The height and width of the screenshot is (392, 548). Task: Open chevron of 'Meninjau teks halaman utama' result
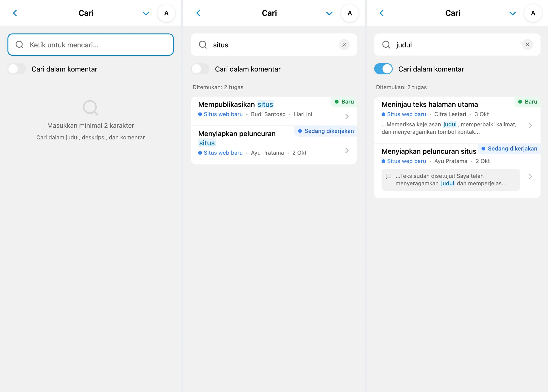point(530,125)
